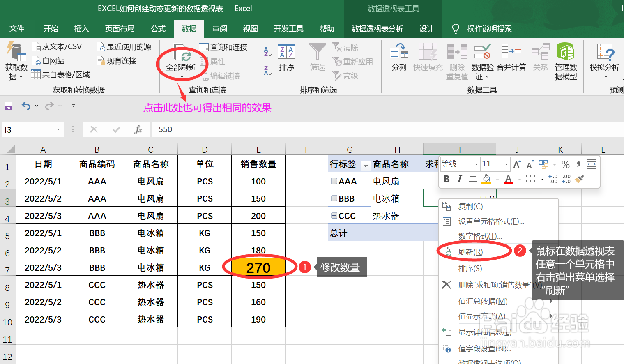Screen dimensions: 624x364
Task: Click the 全部刷新 (Refresh All) icon
Action: pos(181,53)
